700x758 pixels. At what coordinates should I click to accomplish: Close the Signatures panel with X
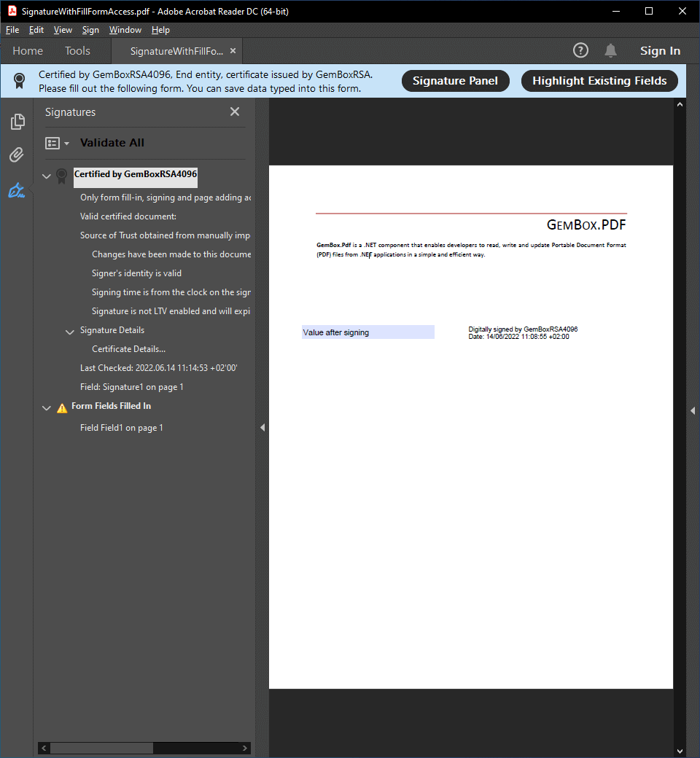[235, 112]
